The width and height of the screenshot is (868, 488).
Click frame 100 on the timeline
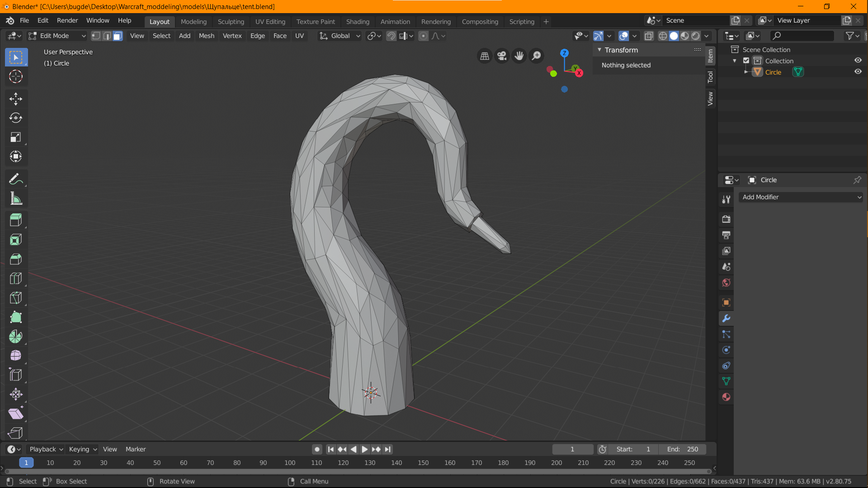[x=290, y=463]
